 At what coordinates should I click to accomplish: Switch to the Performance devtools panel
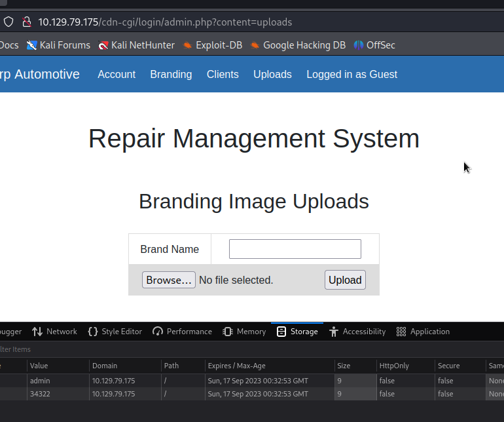pos(182,332)
